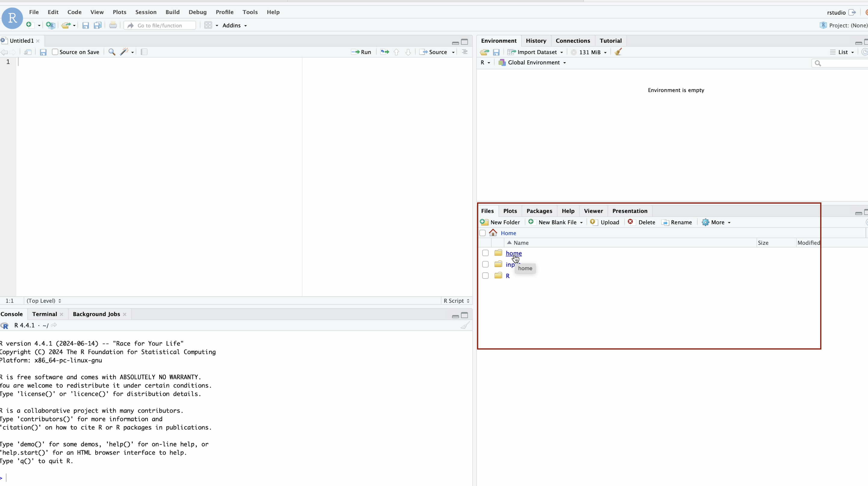Open the home folder link
Image resolution: width=868 pixels, height=486 pixels.
point(513,253)
